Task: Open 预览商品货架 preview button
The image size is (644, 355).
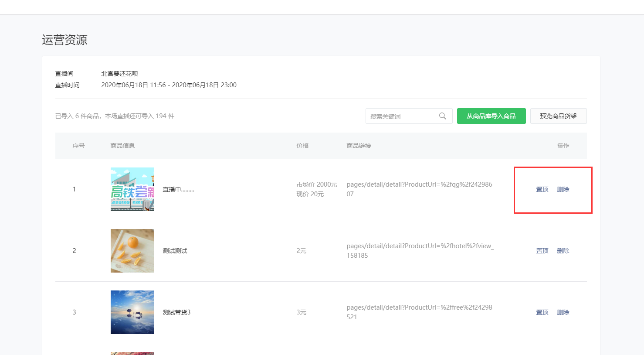Action: click(558, 116)
